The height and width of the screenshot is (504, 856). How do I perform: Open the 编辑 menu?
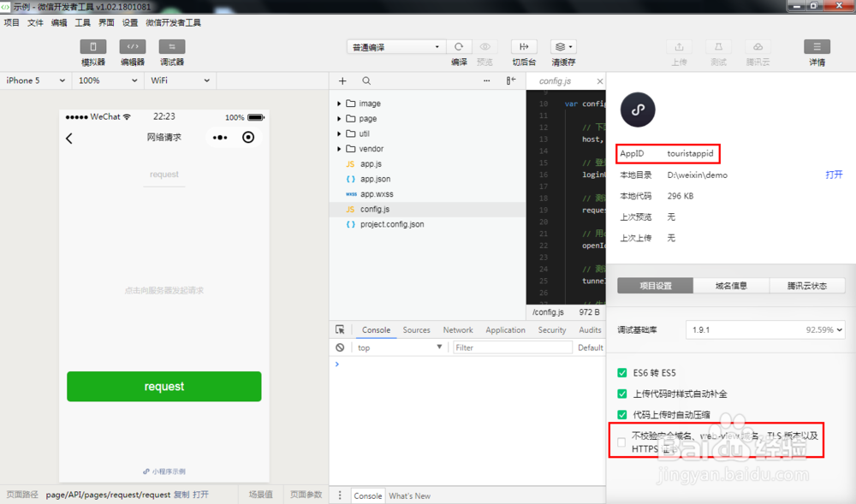click(59, 22)
